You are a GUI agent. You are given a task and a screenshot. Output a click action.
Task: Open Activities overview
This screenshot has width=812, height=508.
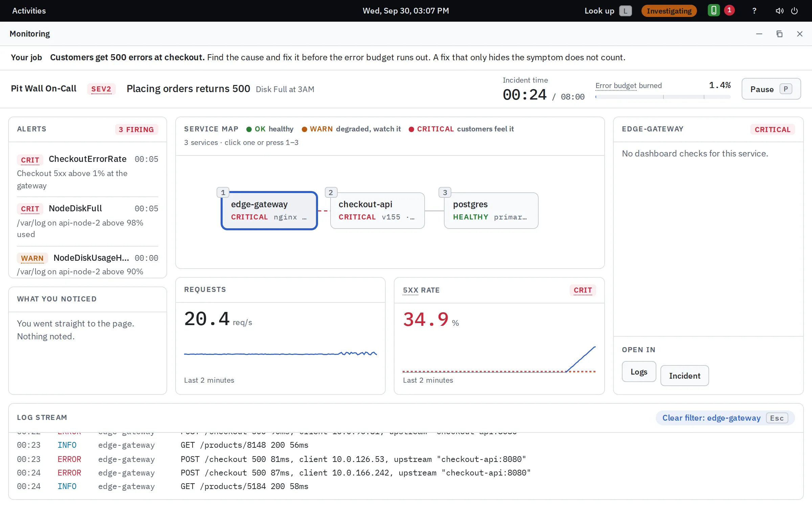(29, 11)
